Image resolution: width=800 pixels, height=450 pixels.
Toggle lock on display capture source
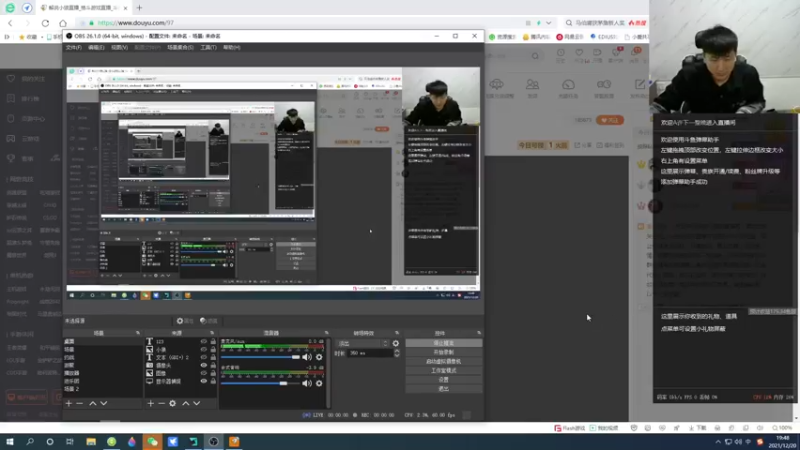tap(213, 381)
